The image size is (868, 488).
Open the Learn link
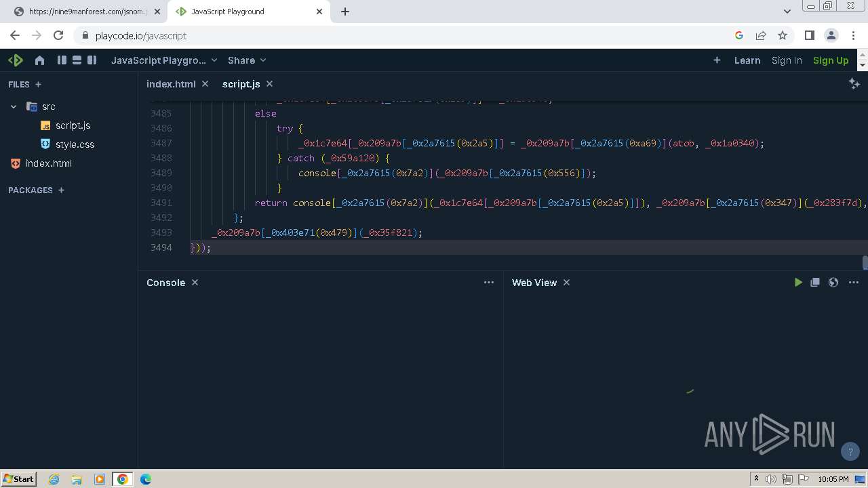747,60
